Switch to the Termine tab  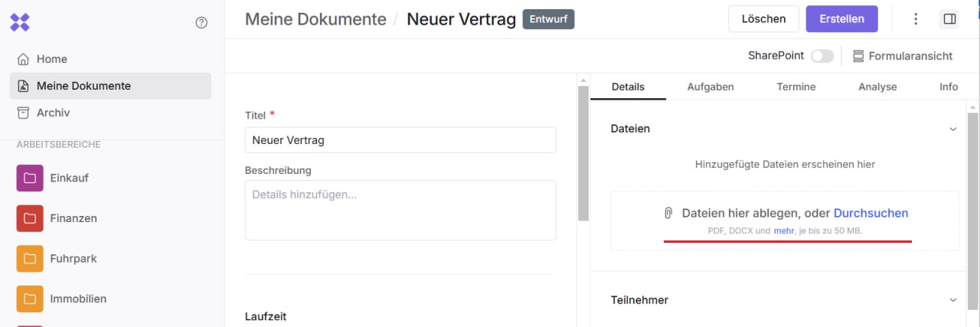(x=795, y=87)
